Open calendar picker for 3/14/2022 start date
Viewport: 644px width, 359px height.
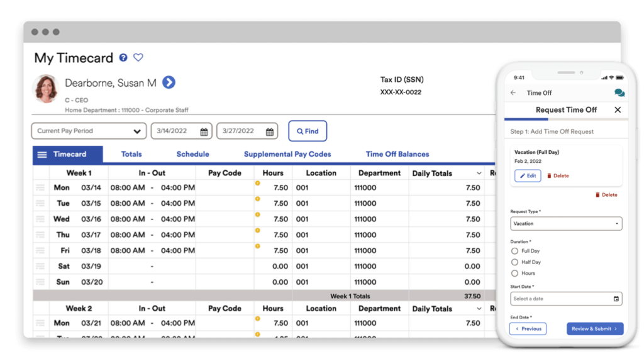tap(204, 131)
